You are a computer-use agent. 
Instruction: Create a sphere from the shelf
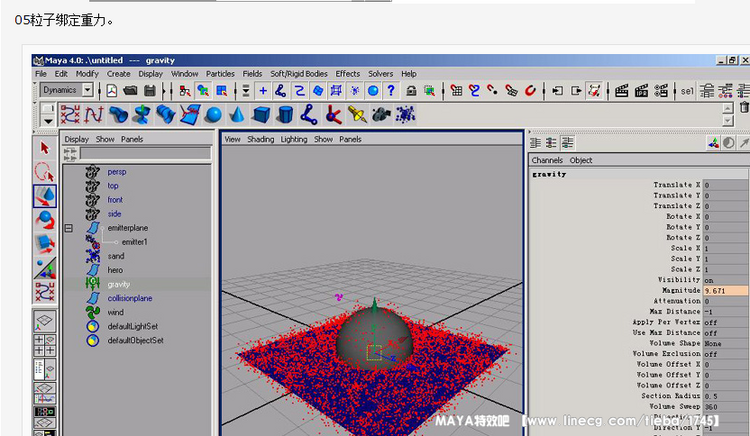[213, 115]
